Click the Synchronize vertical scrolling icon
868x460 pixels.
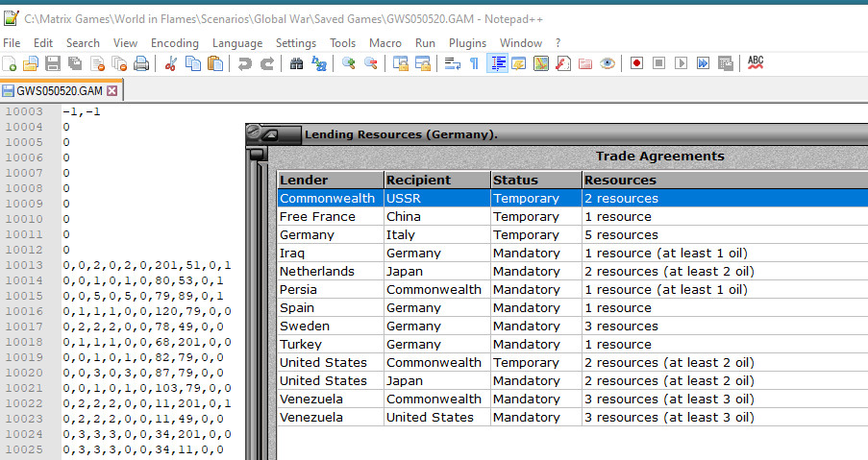pyautogui.click(x=400, y=63)
